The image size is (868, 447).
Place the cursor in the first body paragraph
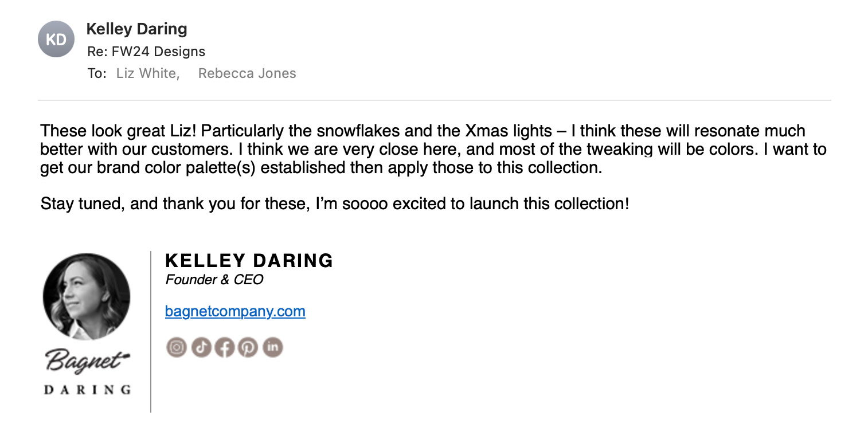tap(433, 150)
